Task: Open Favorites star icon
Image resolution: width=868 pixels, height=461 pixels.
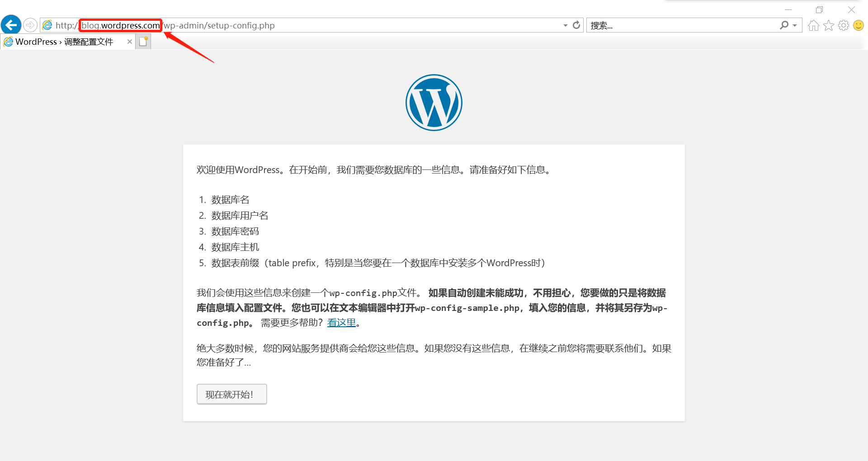Action: (829, 25)
